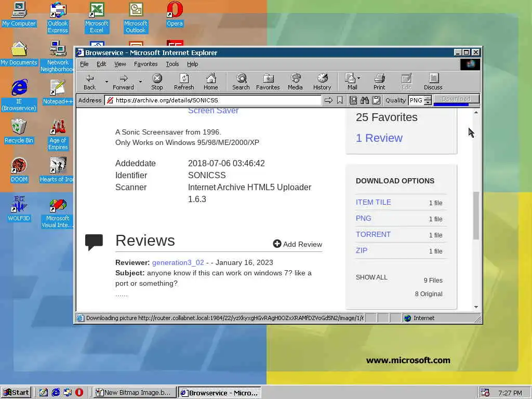This screenshot has width=532, height=399.
Task: Open the View menu
Action: (x=120, y=64)
